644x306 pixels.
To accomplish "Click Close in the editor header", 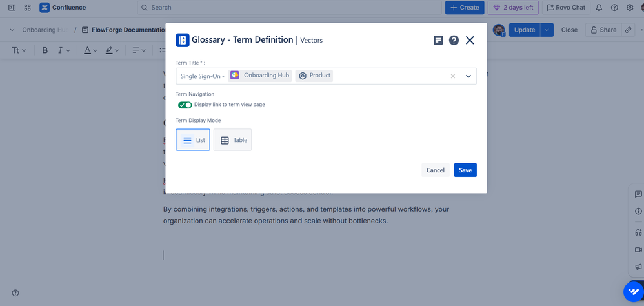I will [x=569, y=30].
